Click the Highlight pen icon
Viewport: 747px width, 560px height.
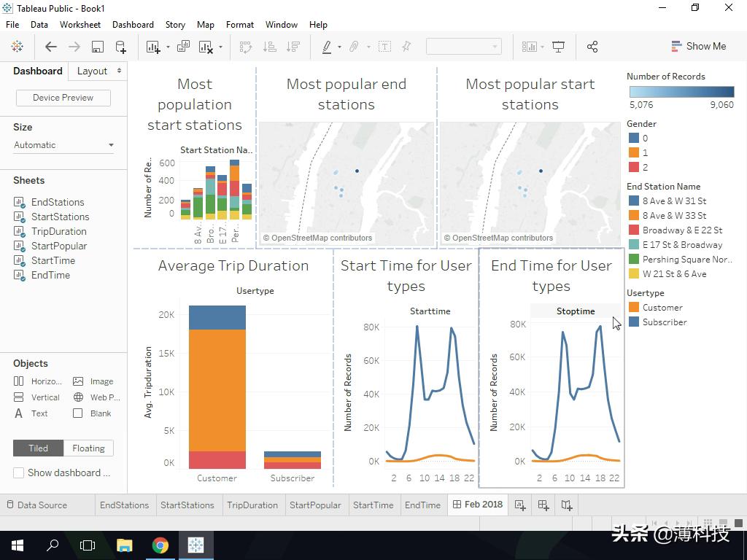point(327,47)
